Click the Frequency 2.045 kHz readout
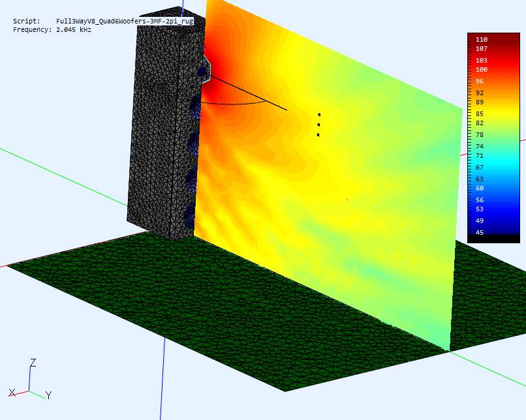526x420 pixels. [52, 30]
